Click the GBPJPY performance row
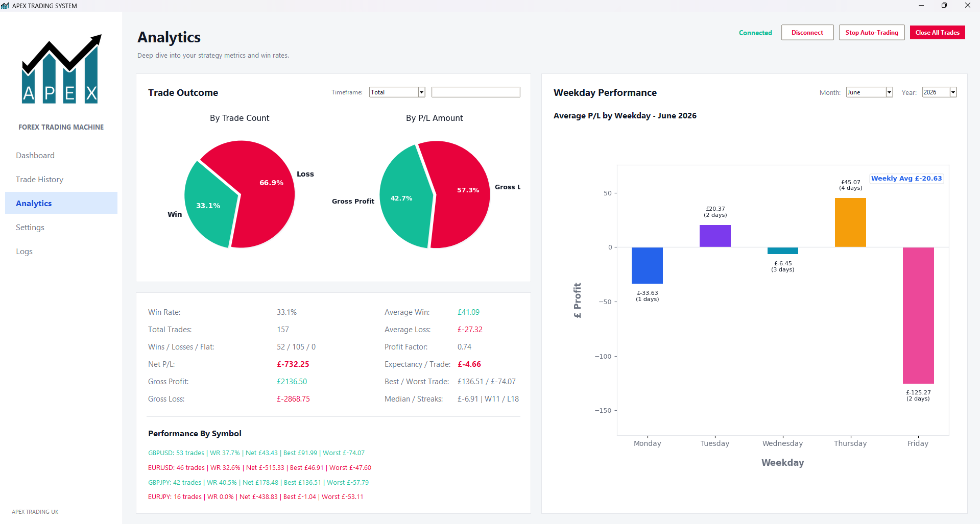Viewport: 980px width, 524px height. [x=258, y=482]
